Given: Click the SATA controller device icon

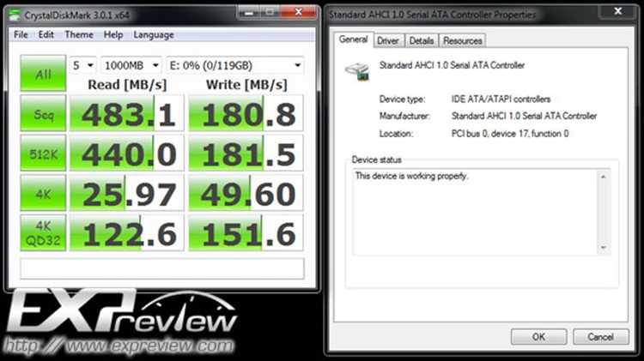Looking at the screenshot, I should pos(357,72).
